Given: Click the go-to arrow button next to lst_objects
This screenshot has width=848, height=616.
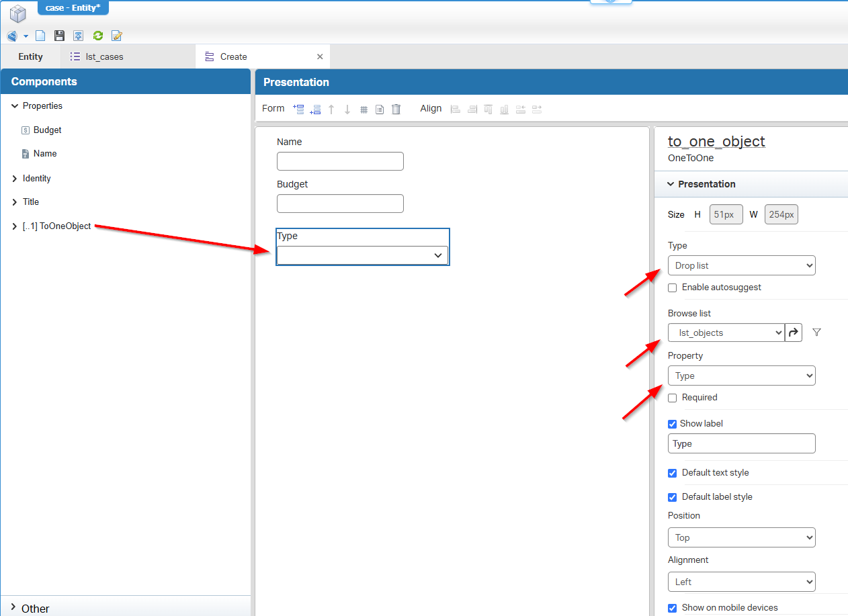Looking at the screenshot, I should click(x=794, y=333).
